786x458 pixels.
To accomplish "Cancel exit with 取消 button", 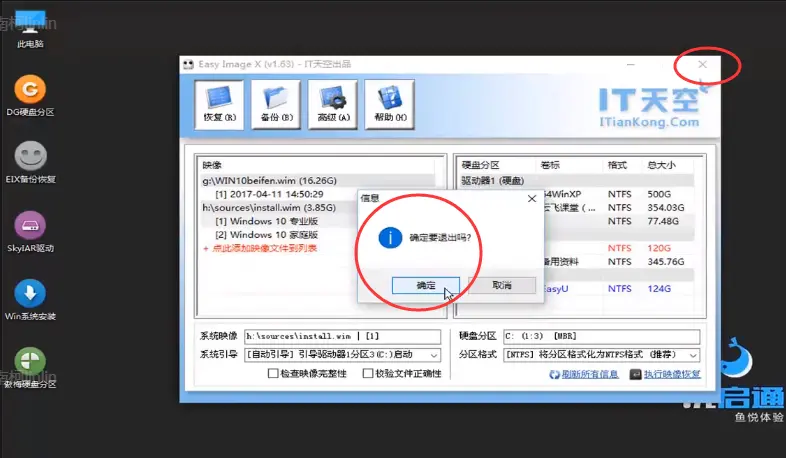I will click(x=502, y=285).
